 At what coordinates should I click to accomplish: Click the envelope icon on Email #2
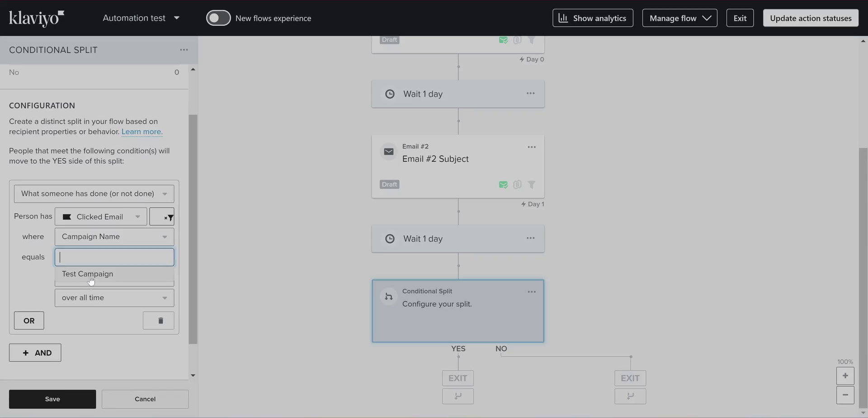tap(389, 152)
